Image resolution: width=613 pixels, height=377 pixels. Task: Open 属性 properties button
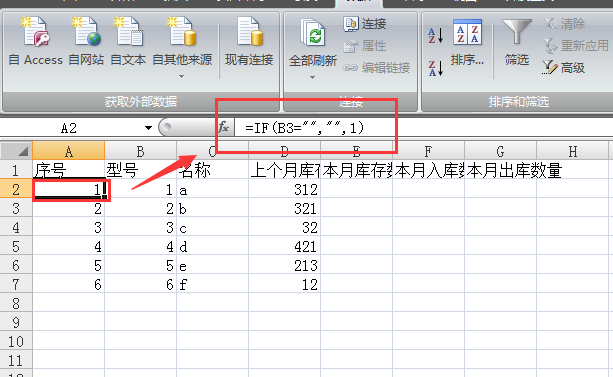(365, 46)
